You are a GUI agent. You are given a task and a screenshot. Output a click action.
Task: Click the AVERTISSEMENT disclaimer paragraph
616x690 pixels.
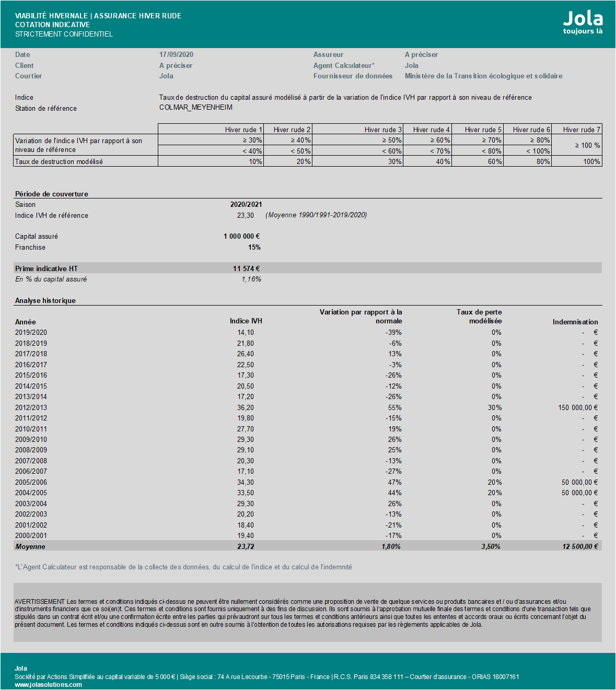point(303,613)
